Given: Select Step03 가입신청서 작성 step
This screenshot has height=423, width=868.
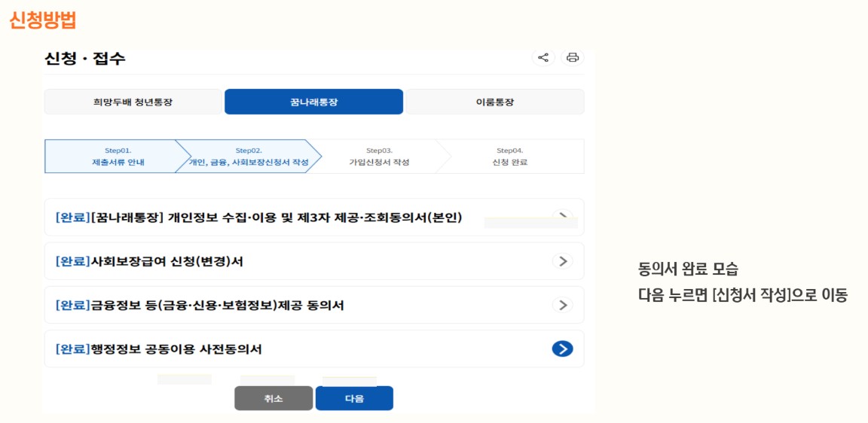Looking at the screenshot, I should [379, 157].
